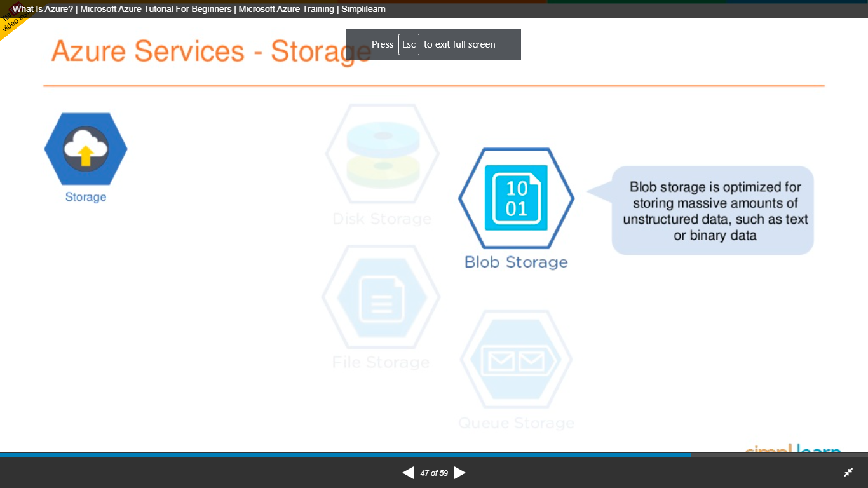The image size is (868, 488).
Task: Select the Blob Storage binary file icon
Action: 516,198
